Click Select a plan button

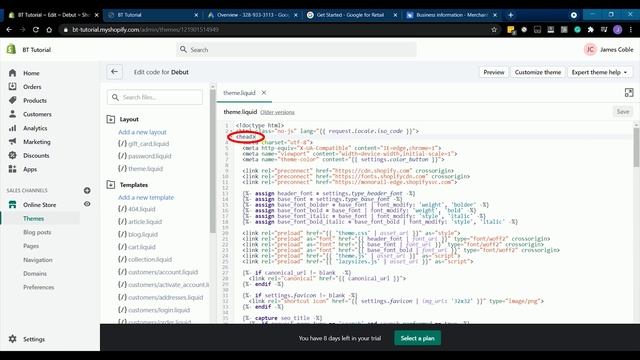coord(417,338)
